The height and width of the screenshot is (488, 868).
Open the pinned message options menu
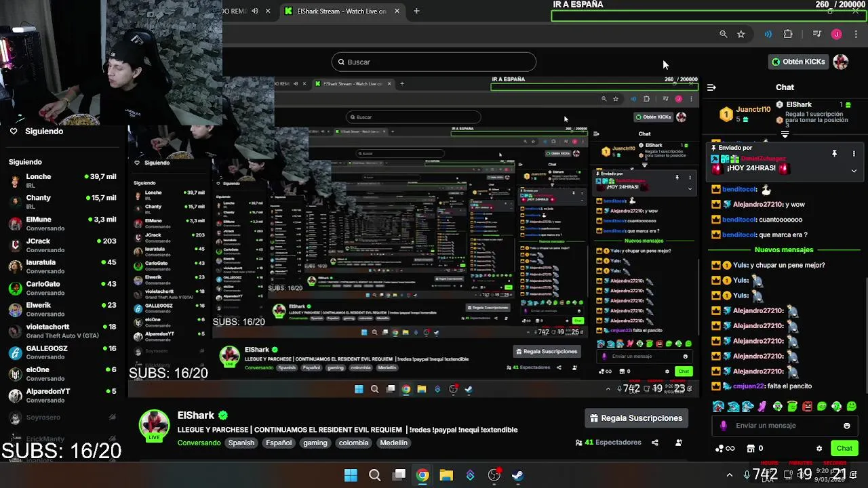(854, 154)
